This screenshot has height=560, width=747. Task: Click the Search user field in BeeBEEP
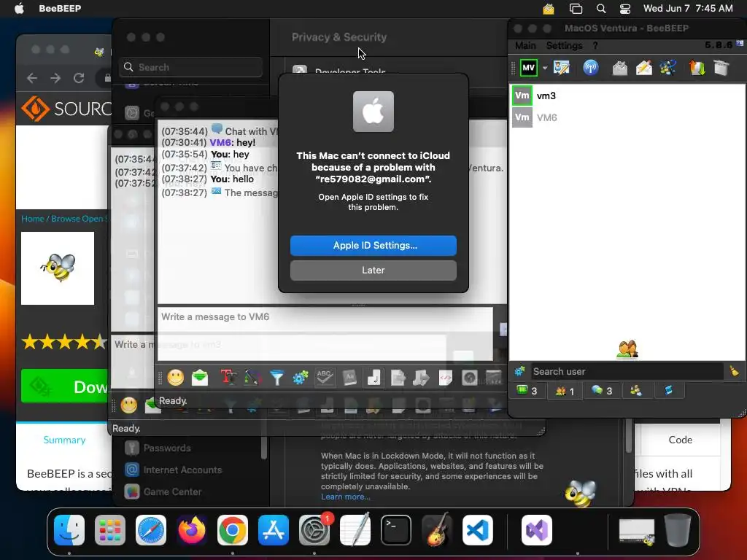[627, 371]
